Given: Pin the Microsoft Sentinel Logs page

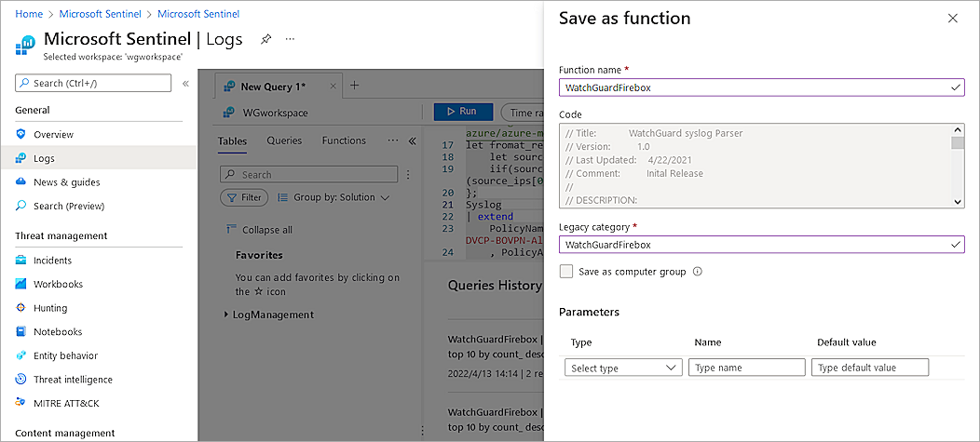Looking at the screenshot, I should [265, 39].
